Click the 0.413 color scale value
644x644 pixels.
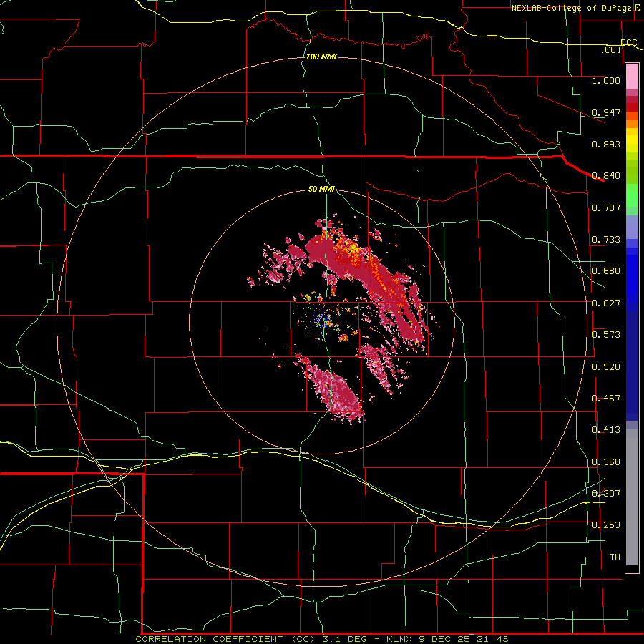606,430
